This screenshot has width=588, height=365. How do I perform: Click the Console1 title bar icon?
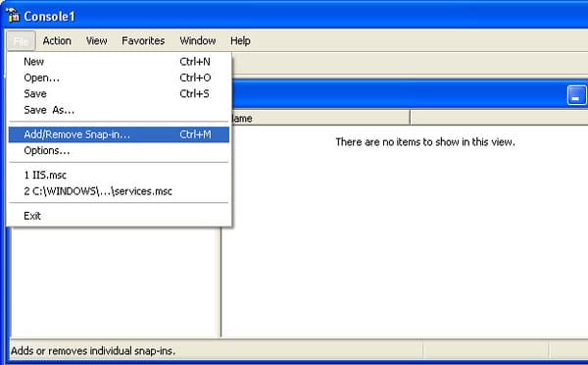pos(13,15)
